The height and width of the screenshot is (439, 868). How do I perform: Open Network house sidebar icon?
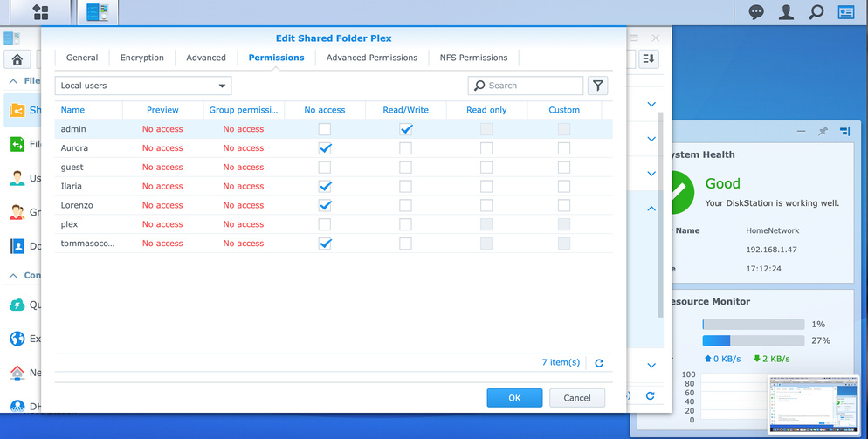17,373
